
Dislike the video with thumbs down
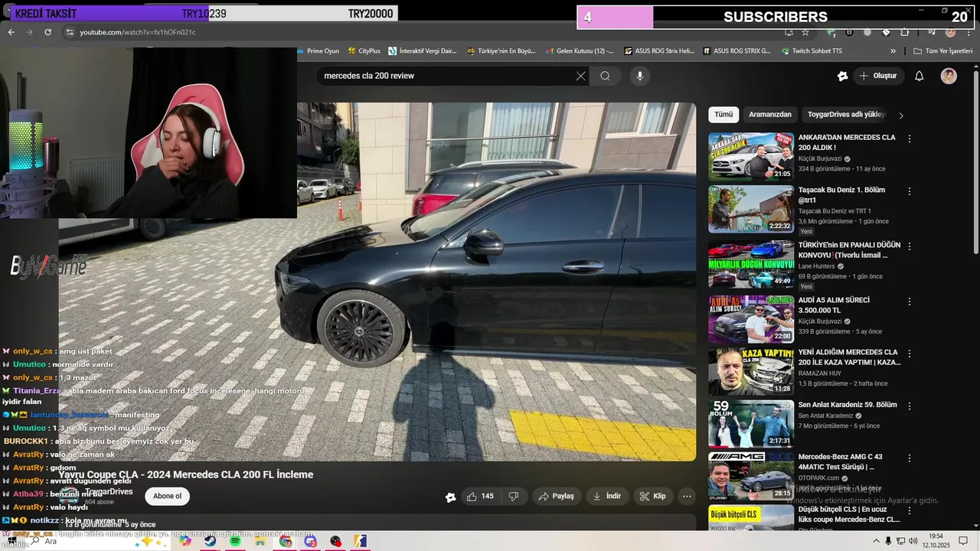514,496
